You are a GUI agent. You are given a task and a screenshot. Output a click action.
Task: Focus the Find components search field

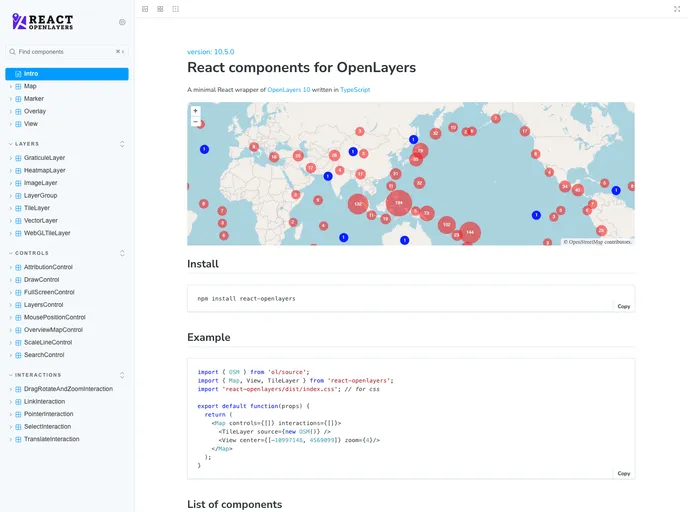(67, 52)
